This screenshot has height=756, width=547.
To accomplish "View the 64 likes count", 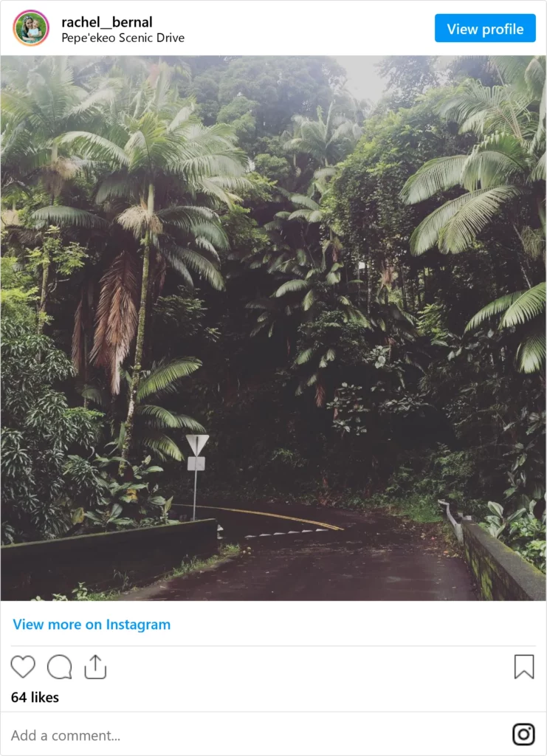I will 35,697.
